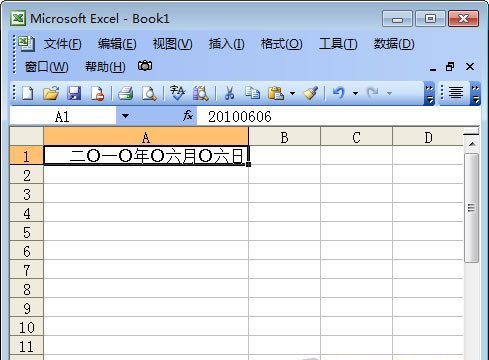489x360 pixels.
Task: Click the vertical scrollbar up arrow
Action: click(x=472, y=144)
